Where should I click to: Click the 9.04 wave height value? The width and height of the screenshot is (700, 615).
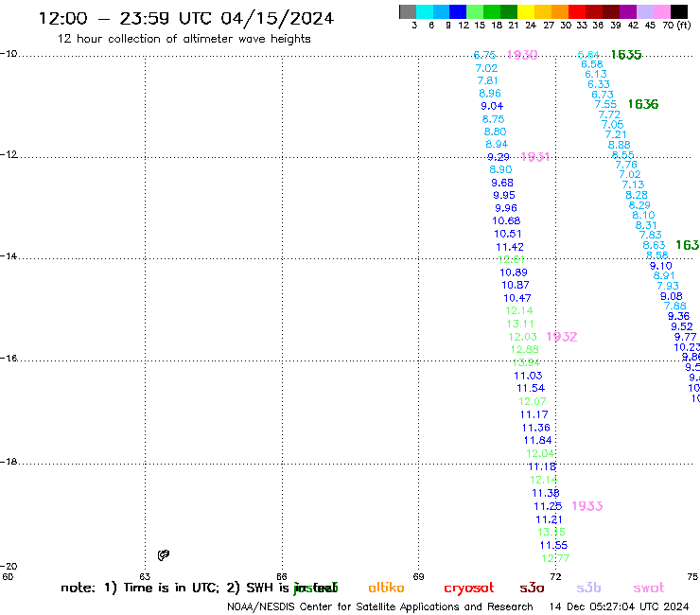[x=492, y=106]
